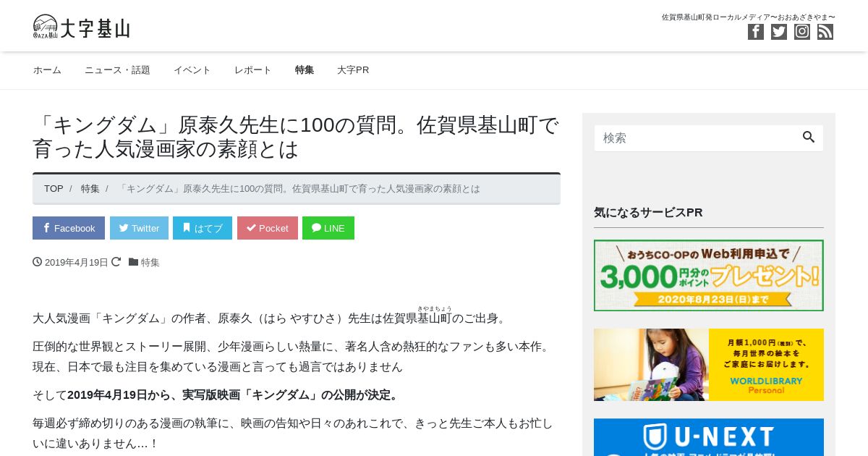868x456 pixels.
Task: Click the 特集 category link under the share buttons
Action: click(150, 263)
